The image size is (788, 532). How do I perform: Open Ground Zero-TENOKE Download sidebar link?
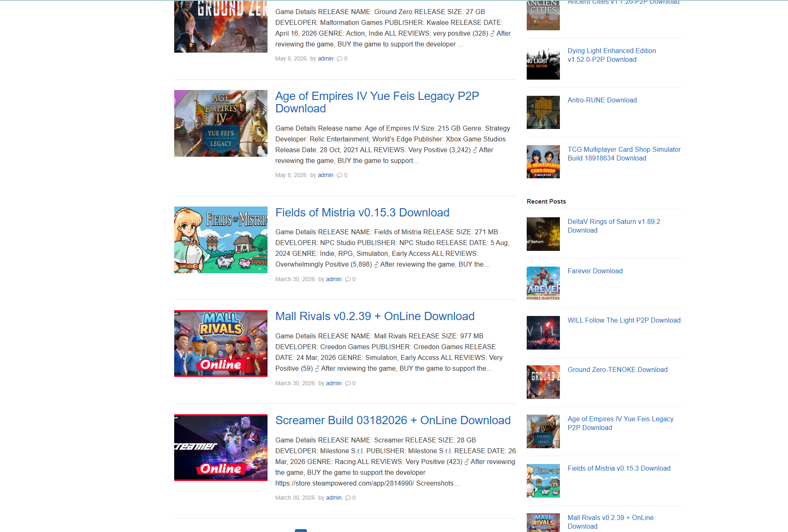pyautogui.click(x=618, y=370)
